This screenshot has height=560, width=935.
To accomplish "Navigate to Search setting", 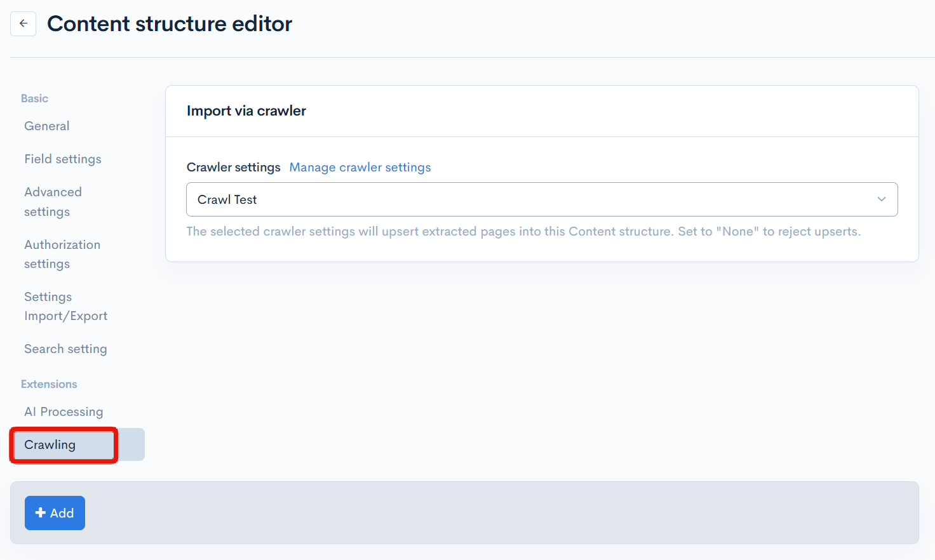I will pyautogui.click(x=65, y=349).
